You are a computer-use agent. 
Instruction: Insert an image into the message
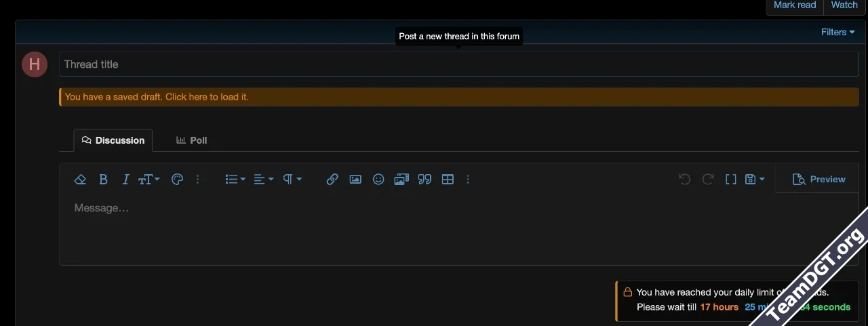point(355,180)
